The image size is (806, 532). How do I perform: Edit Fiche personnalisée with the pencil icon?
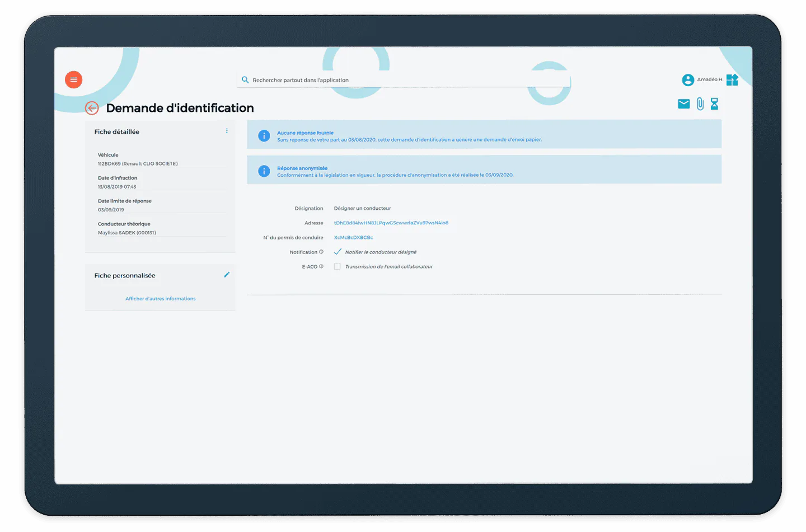(x=227, y=275)
